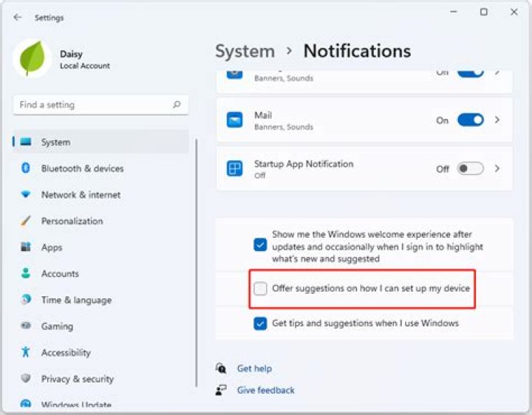Click inside Find a setting field
Viewport: 532px width, 415px height.
92,105
